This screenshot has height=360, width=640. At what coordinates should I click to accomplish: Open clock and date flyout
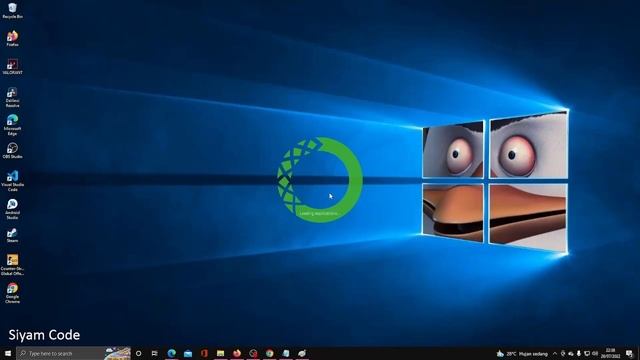(610, 353)
